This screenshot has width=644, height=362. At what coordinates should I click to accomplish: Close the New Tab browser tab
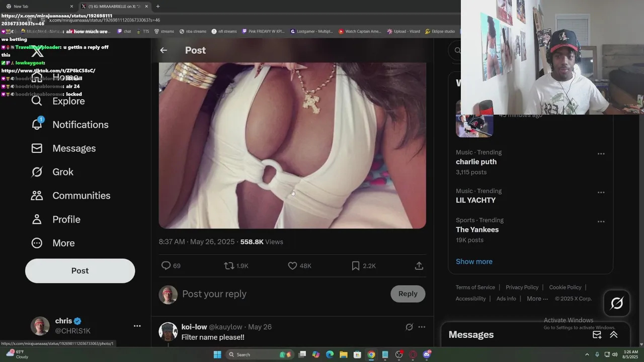pyautogui.click(x=71, y=6)
